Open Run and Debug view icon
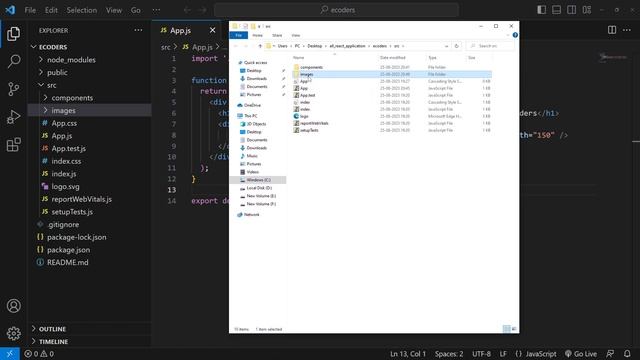This screenshot has width=640, height=360. 13,117
